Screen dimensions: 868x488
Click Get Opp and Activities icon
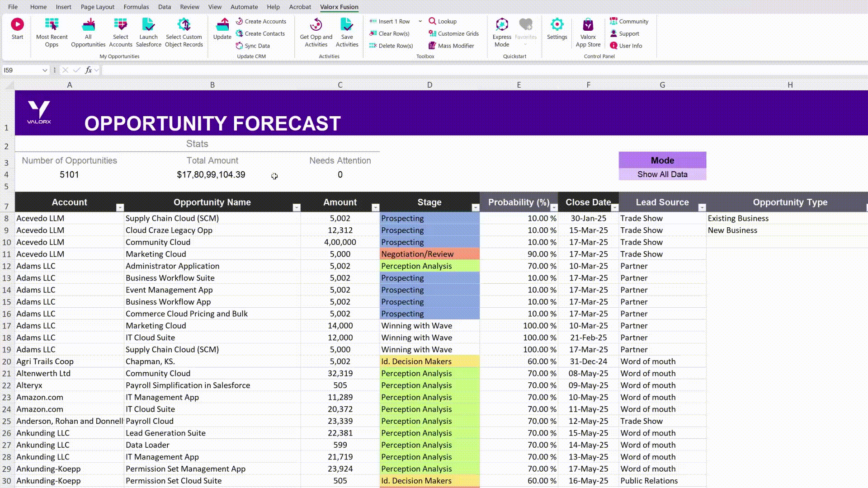(316, 25)
